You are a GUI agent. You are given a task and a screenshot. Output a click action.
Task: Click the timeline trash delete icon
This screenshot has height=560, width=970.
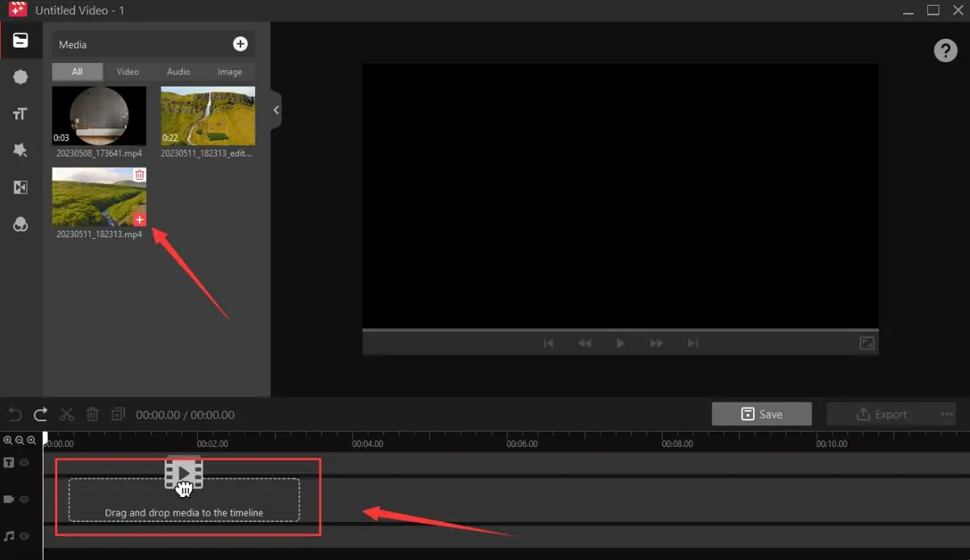pos(93,415)
